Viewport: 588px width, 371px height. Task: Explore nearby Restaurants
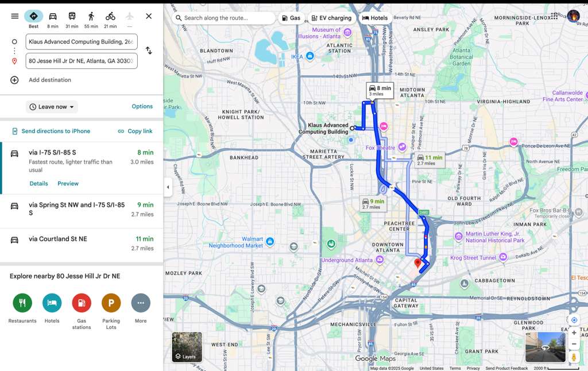(x=22, y=303)
